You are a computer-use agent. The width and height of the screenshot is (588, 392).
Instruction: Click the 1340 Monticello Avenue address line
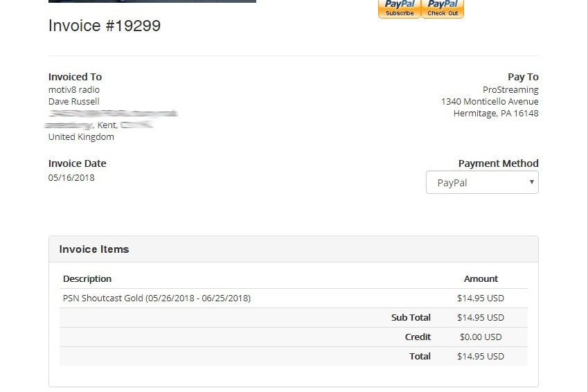pos(490,101)
